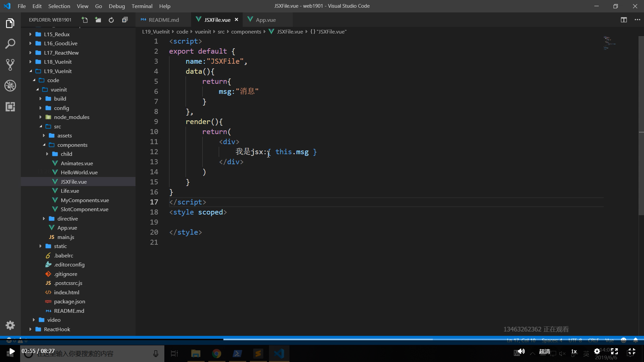This screenshot has height=362, width=644.
Task: Click Spaces: 4 indentation in status bar
Action: (552, 340)
